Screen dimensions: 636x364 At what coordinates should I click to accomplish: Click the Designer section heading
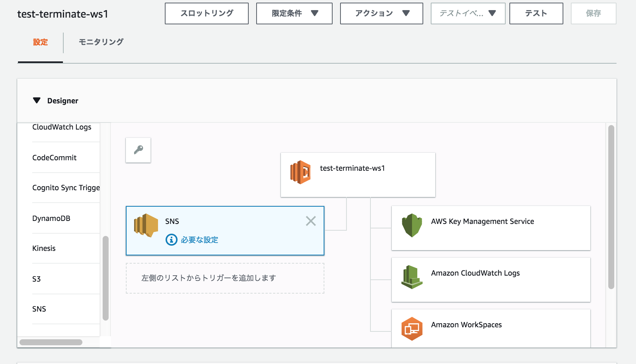pos(63,101)
